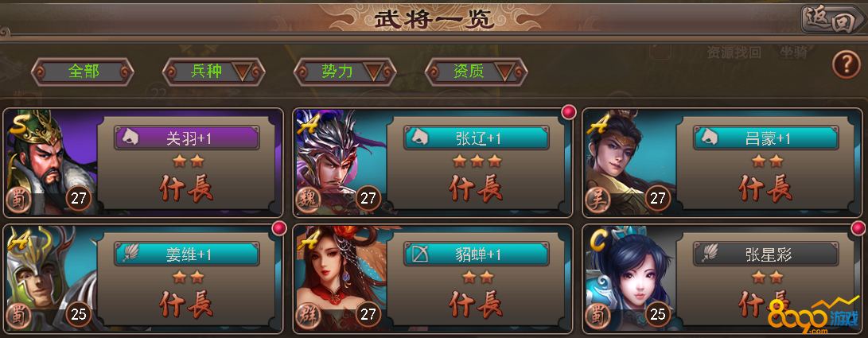Click the bow troop icon beside 貂蝉+1
Image resolution: width=868 pixels, height=338 pixels.
coord(420,254)
